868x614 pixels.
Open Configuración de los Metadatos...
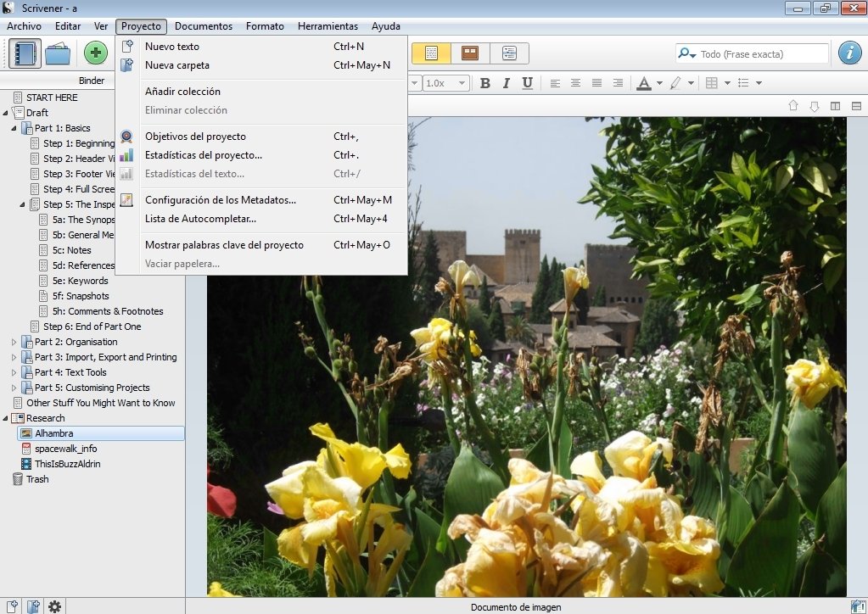coord(262,199)
